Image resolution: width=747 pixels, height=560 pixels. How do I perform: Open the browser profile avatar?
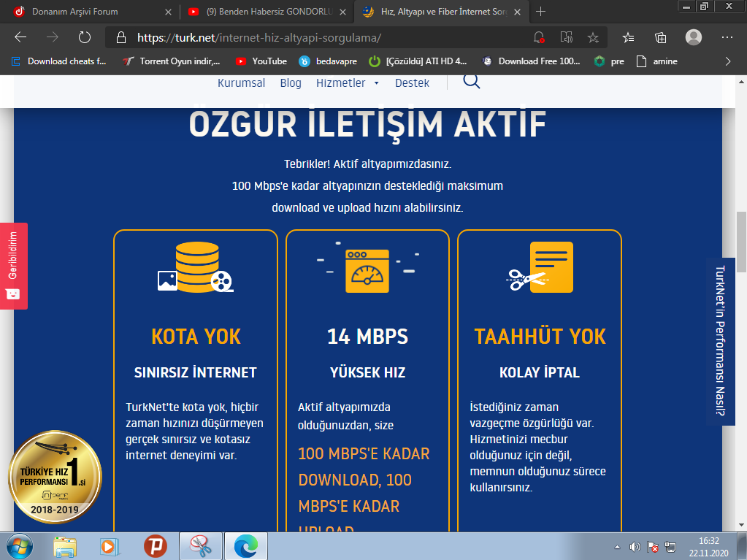pyautogui.click(x=693, y=37)
